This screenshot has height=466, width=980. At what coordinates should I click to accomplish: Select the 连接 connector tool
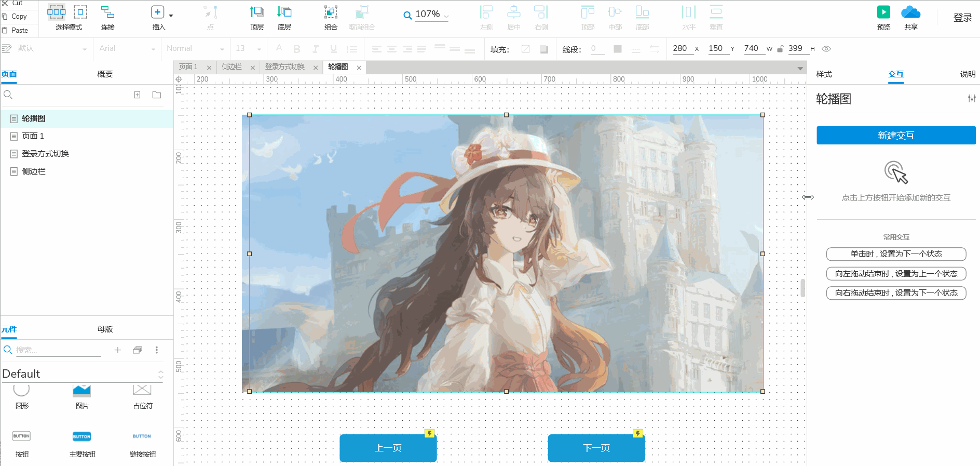coord(107,12)
